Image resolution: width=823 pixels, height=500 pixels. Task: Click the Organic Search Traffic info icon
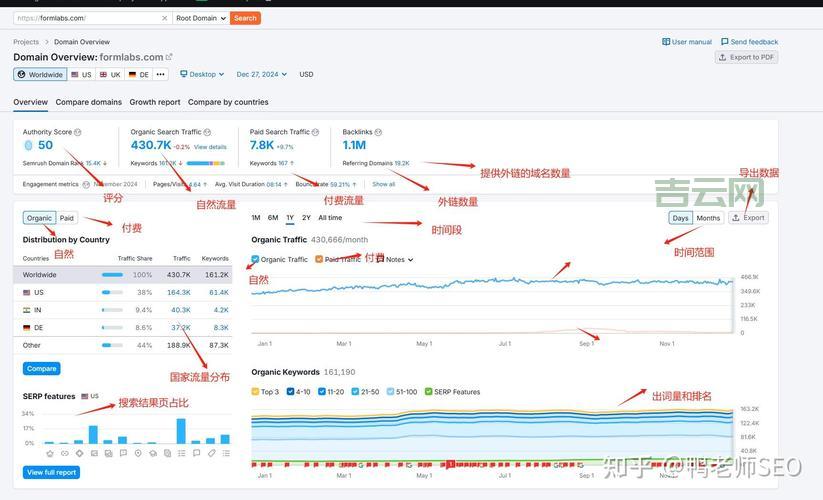tap(207, 132)
